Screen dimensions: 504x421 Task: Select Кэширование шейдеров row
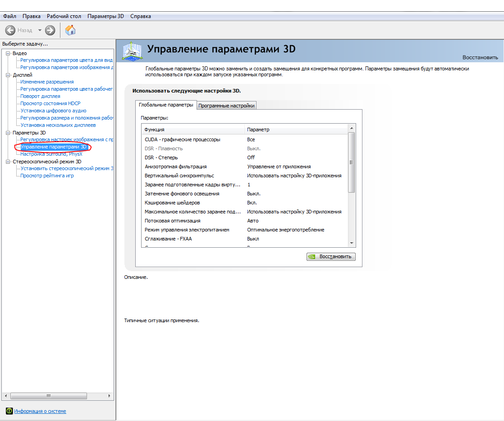[245, 203]
